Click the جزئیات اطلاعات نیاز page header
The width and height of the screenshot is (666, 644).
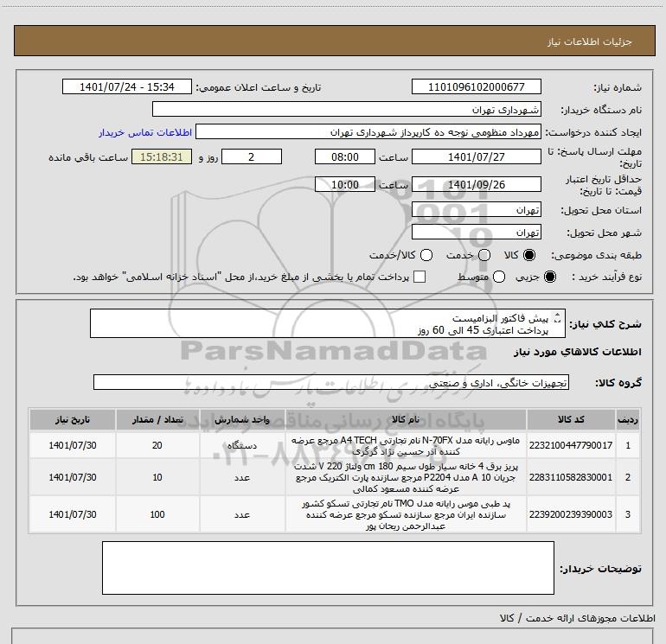click(589, 41)
